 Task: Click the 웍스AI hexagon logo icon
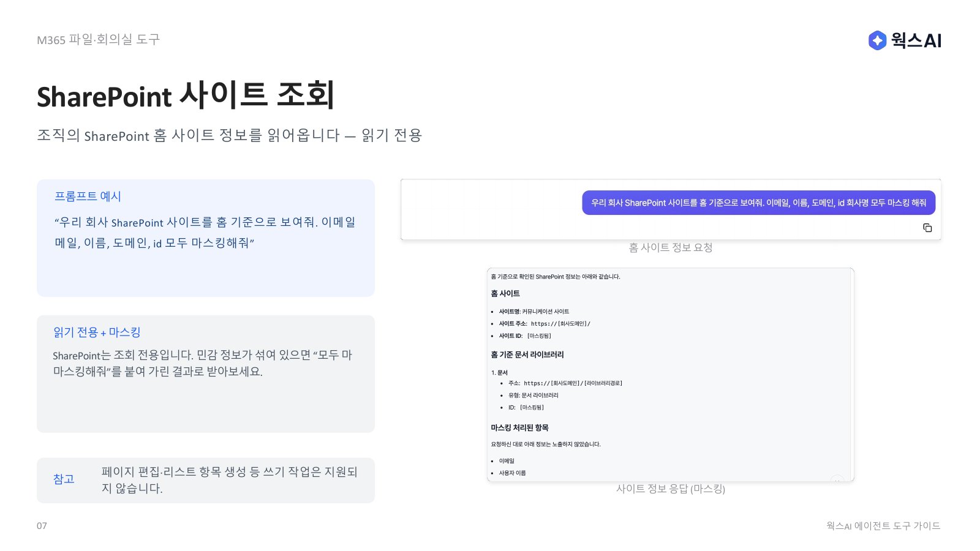pyautogui.click(x=877, y=40)
